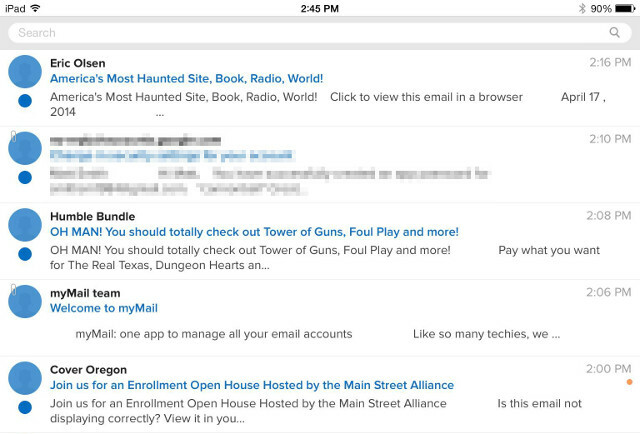
Task: Open Cover Oregon sender avatar
Action: tap(25, 378)
